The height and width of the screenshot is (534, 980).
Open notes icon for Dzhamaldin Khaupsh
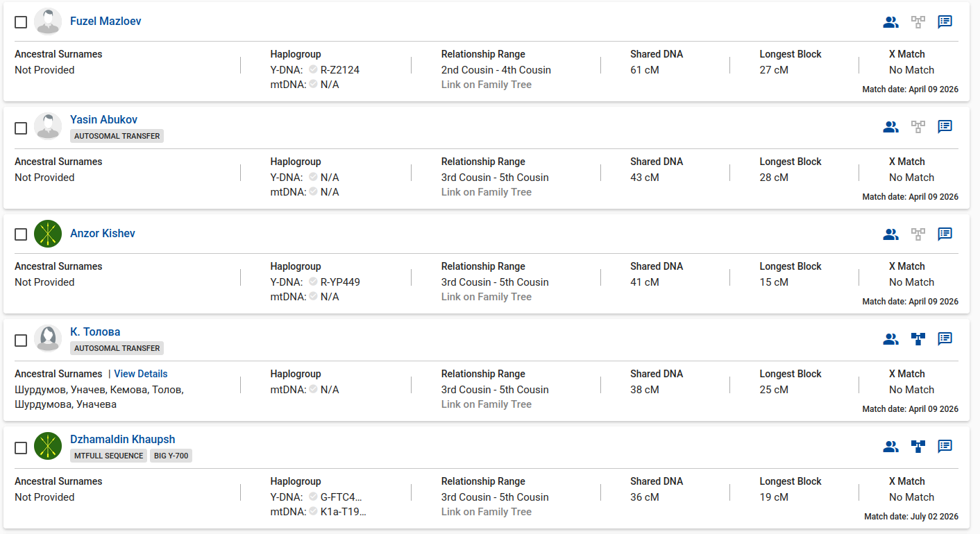[x=945, y=446]
